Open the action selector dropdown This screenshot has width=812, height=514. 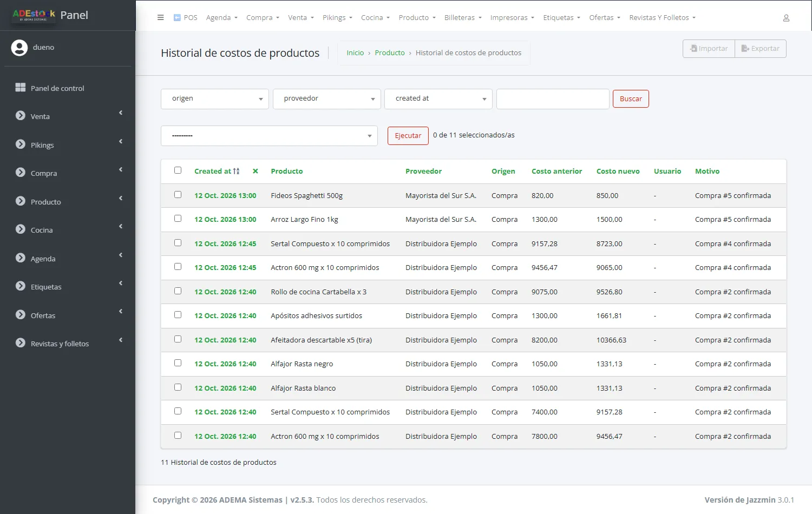[269, 136]
